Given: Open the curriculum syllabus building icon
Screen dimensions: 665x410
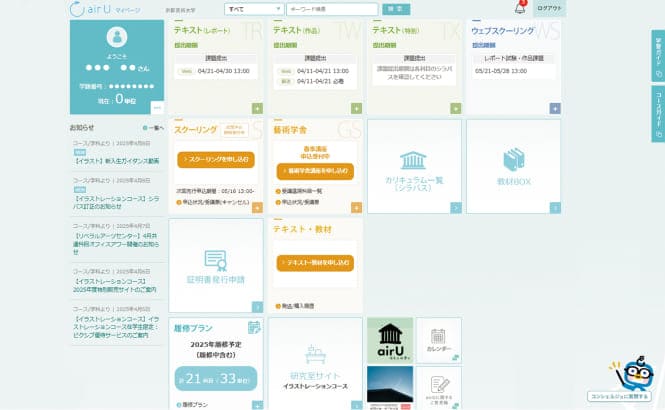Looking at the screenshot, I should coord(413,160).
